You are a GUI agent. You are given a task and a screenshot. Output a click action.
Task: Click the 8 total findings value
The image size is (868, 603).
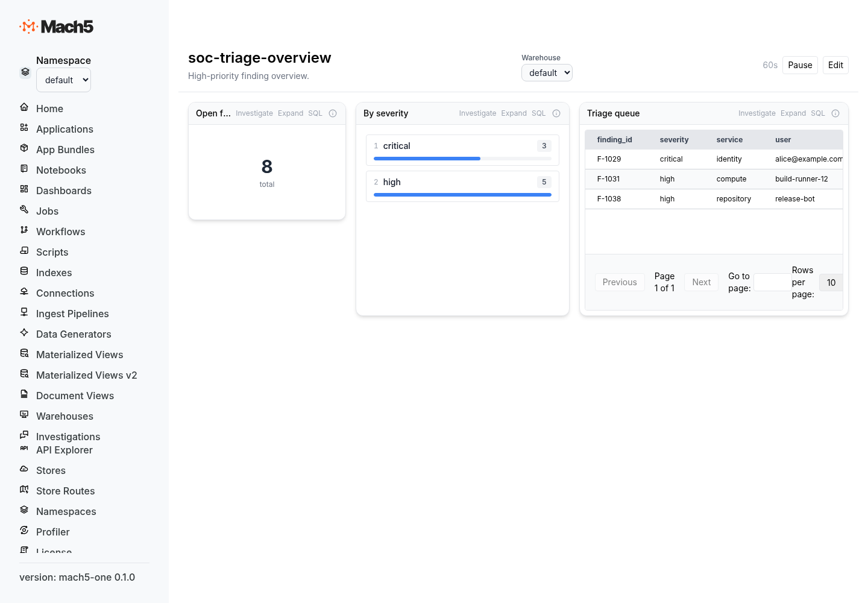267,166
